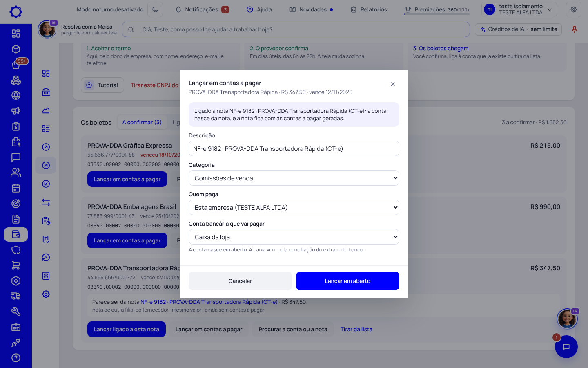Open the clipboard with dollar sign icon
Viewport: 588px width, 368px height.
point(16,126)
